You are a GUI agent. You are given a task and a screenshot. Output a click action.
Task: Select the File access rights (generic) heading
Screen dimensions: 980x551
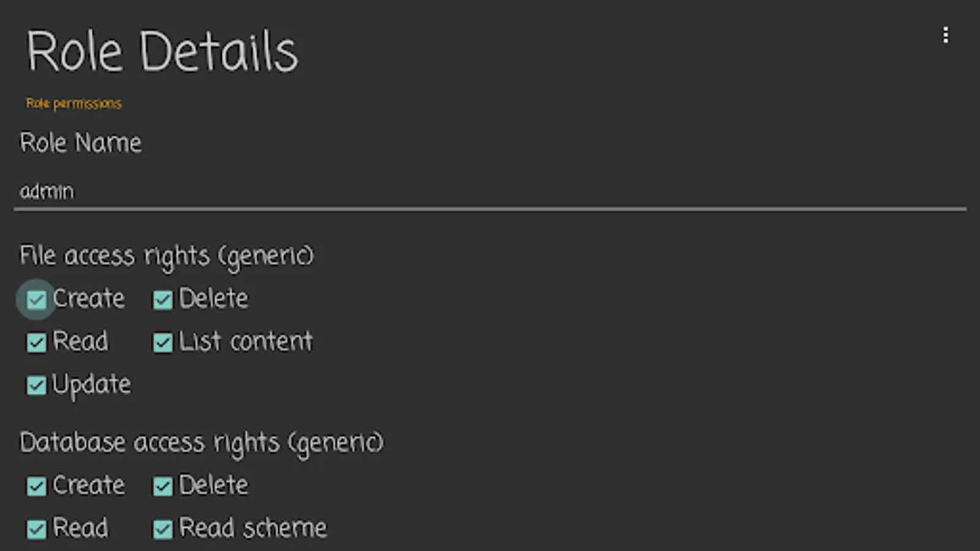point(167,256)
